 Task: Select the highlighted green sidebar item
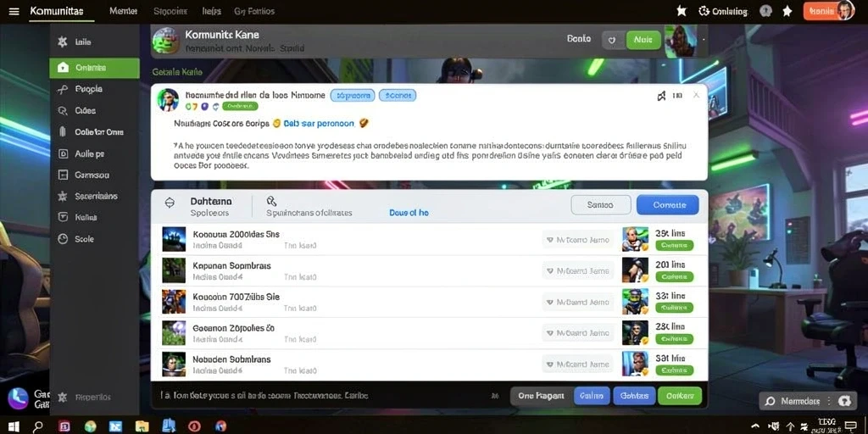pyautogui.click(x=94, y=68)
